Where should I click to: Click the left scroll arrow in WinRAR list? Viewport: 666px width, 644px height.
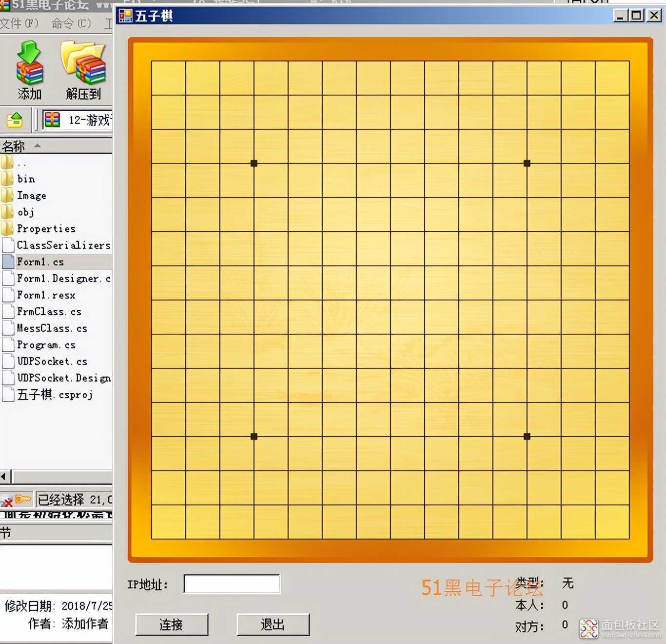click(x=5, y=477)
